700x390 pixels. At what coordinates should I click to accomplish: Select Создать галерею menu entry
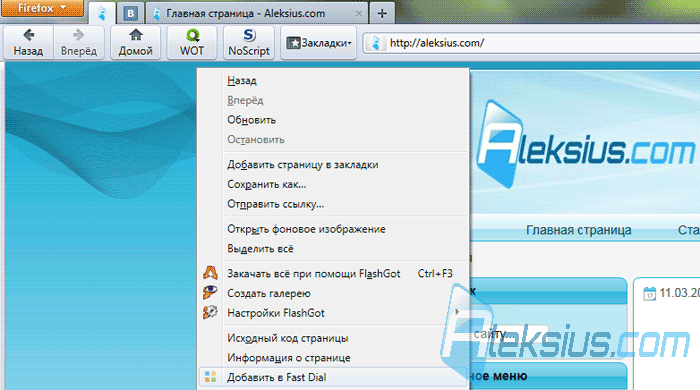333,293
